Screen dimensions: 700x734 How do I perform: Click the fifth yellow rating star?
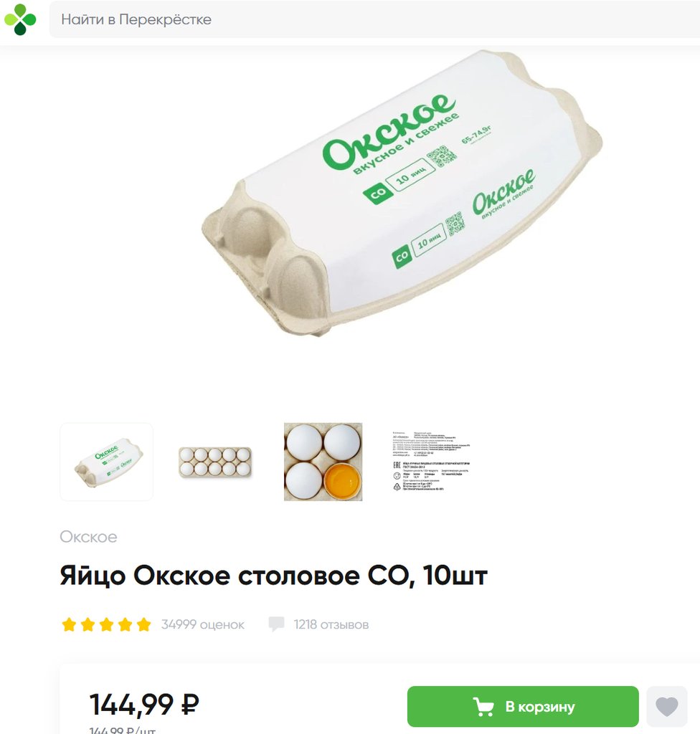144,624
